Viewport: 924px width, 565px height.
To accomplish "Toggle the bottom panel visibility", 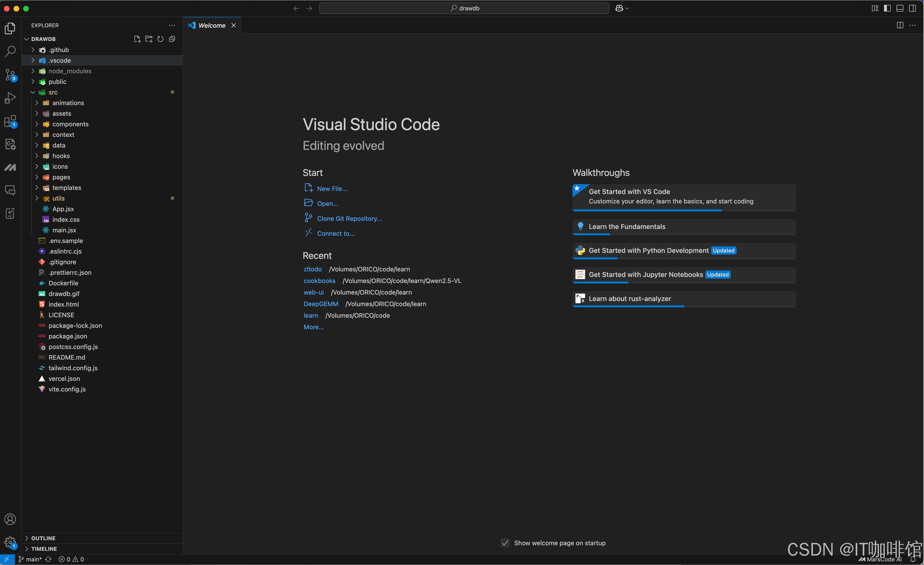I will click(900, 8).
